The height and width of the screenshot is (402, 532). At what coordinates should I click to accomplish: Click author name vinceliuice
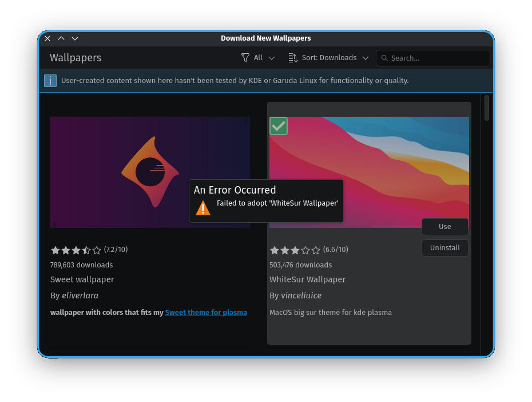coord(301,295)
